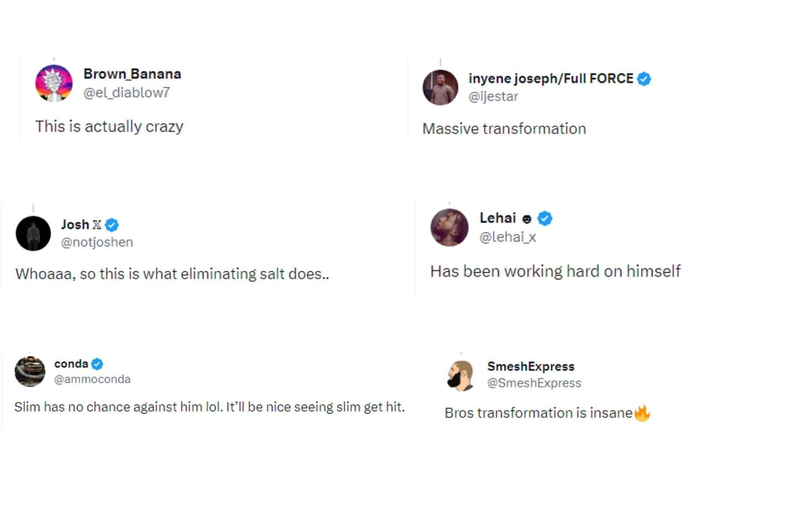Click conda's snake profile avatar

tap(29, 372)
